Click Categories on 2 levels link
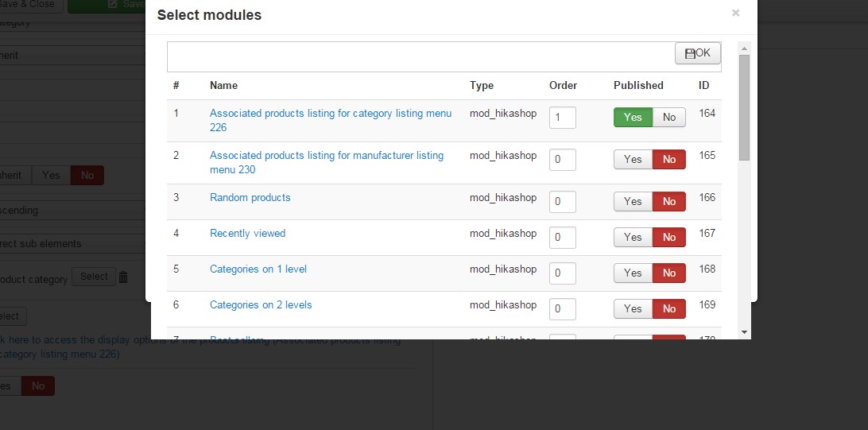Image resolution: width=868 pixels, height=430 pixels. (x=261, y=305)
